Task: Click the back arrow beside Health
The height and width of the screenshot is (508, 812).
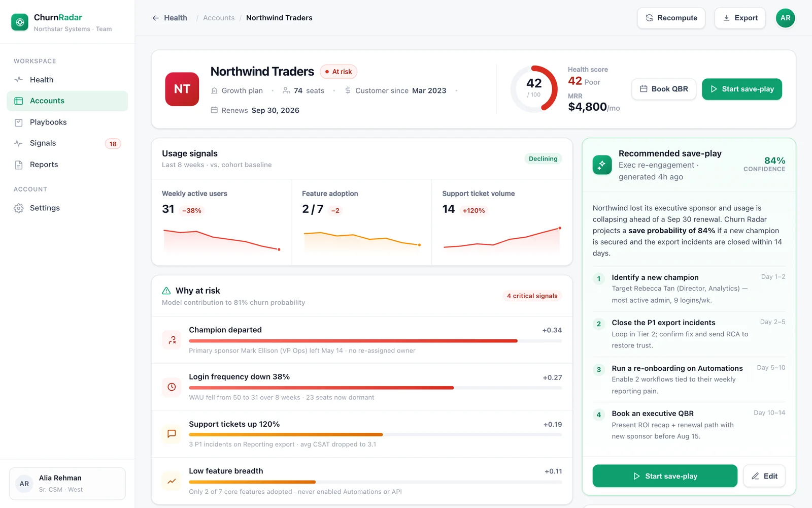Action: click(155, 18)
